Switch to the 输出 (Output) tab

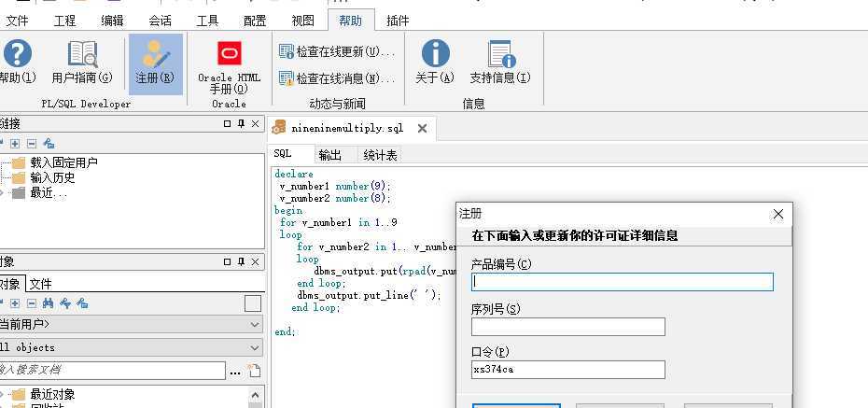click(330, 156)
